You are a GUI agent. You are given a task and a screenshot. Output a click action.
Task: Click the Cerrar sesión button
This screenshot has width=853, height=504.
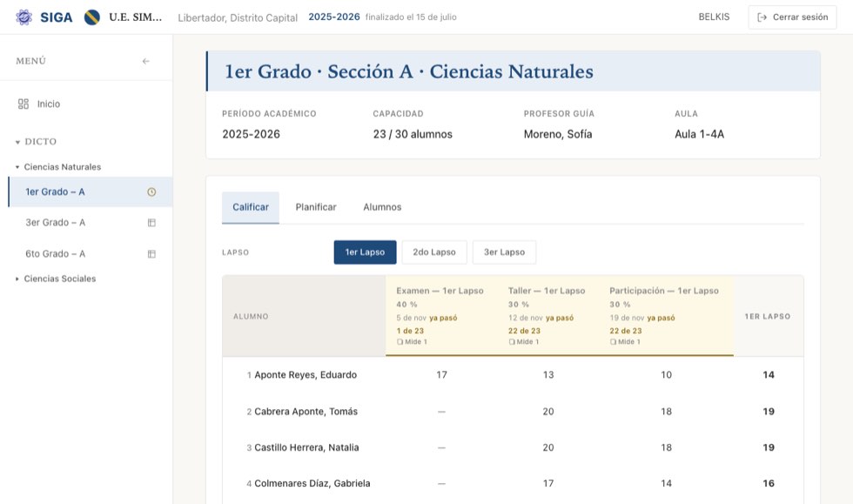(792, 17)
